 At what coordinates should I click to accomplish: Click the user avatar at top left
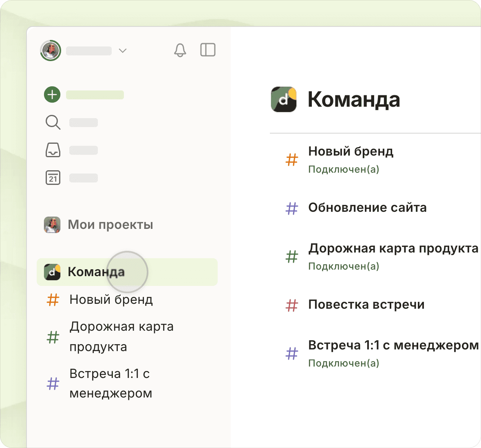pos(51,51)
